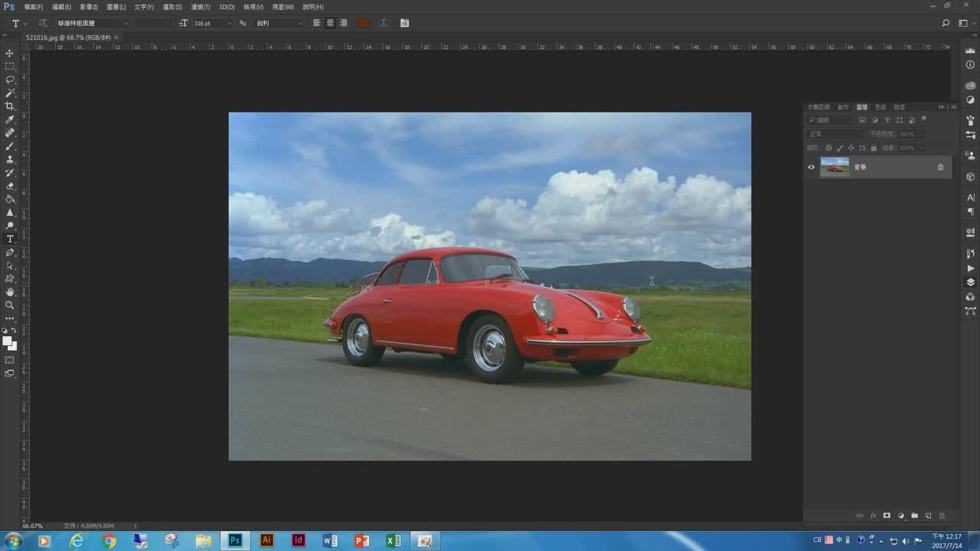Select the Sharpen/Blur tool
Viewport: 980px width, 551px height.
point(10,213)
